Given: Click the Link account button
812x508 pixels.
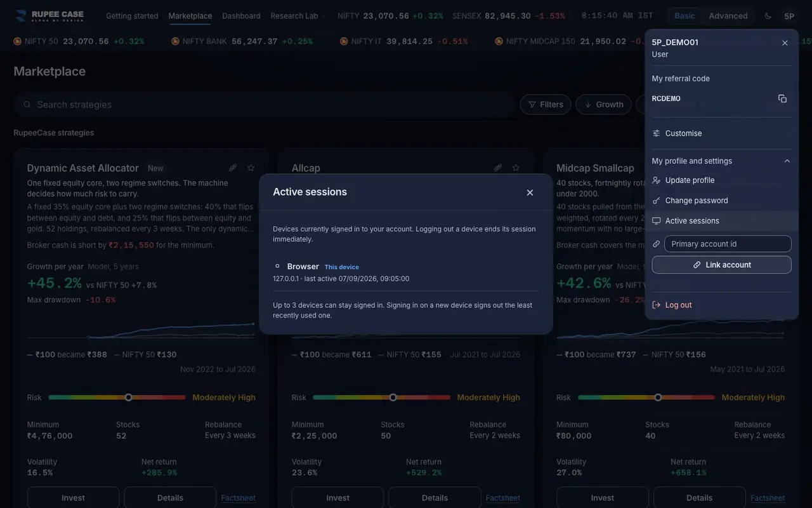Looking at the screenshot, I should point(722,265).
